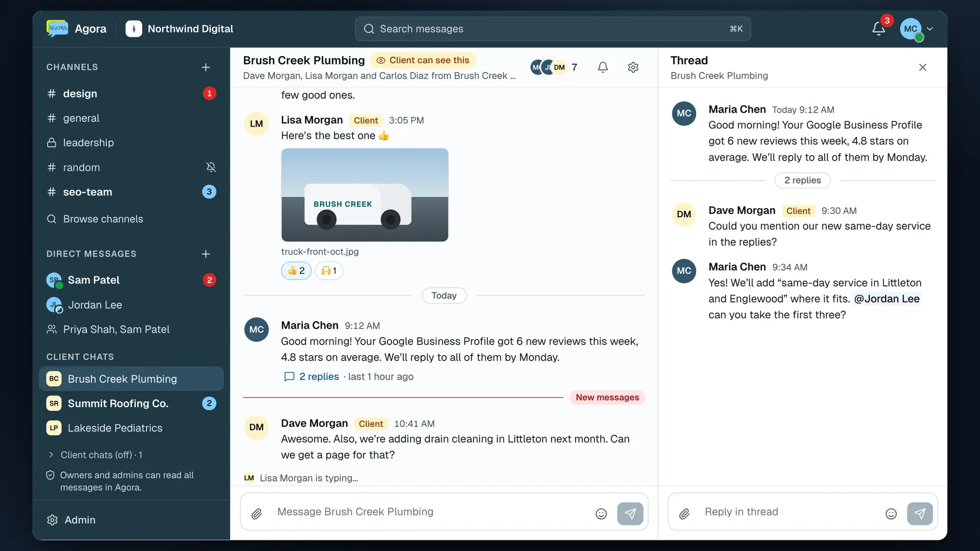Expand the account dropdown chevron
The image size is (980, 551).
[930, 29]
